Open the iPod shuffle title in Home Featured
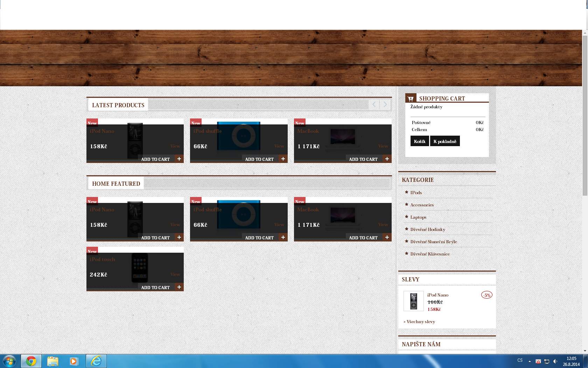This screenshot has height=368, width=588. 208,210
